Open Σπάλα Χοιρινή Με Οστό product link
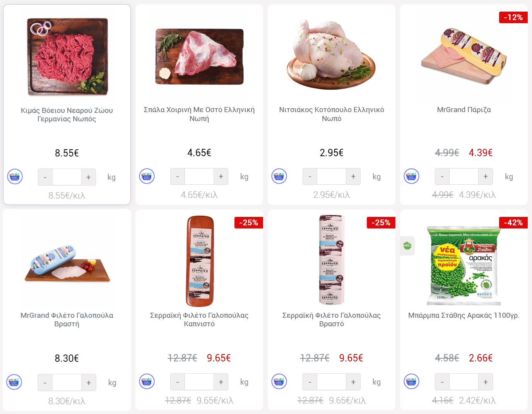The image size is (532, 414). [x=199, y=114]
